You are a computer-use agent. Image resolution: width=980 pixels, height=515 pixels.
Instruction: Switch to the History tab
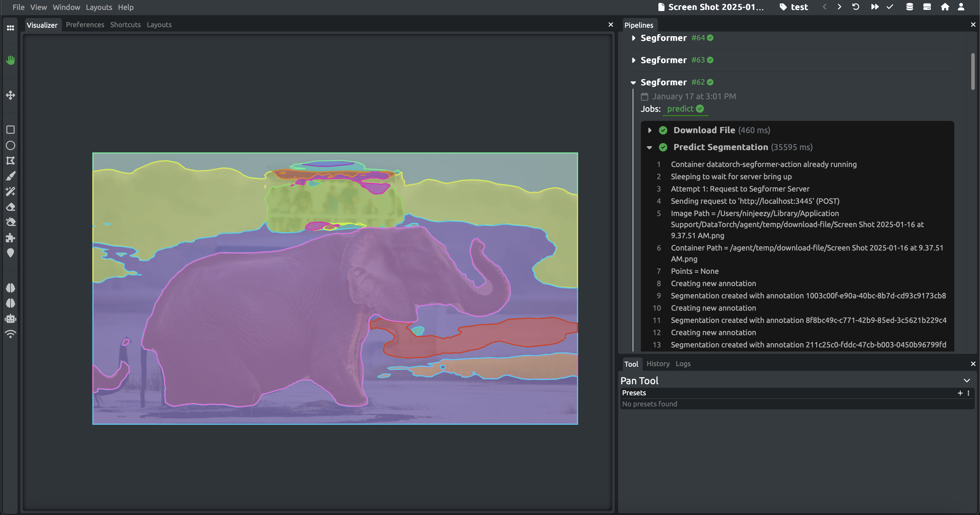pos(658,363)
